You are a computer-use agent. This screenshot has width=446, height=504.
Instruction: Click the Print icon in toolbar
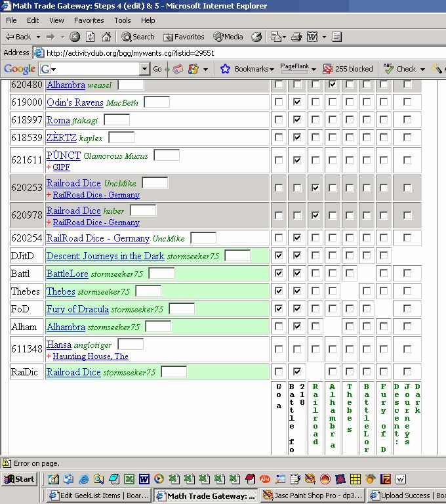(x=296, y=37)
